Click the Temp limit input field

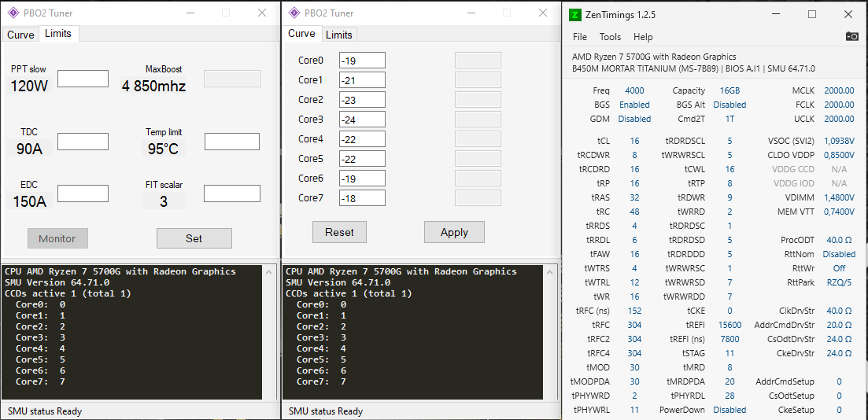[232, 141]
